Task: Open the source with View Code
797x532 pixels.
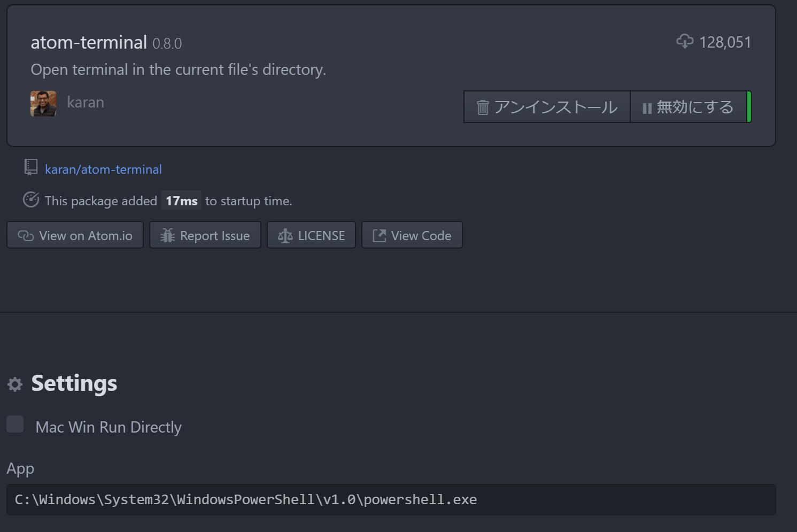Action: 412,235
